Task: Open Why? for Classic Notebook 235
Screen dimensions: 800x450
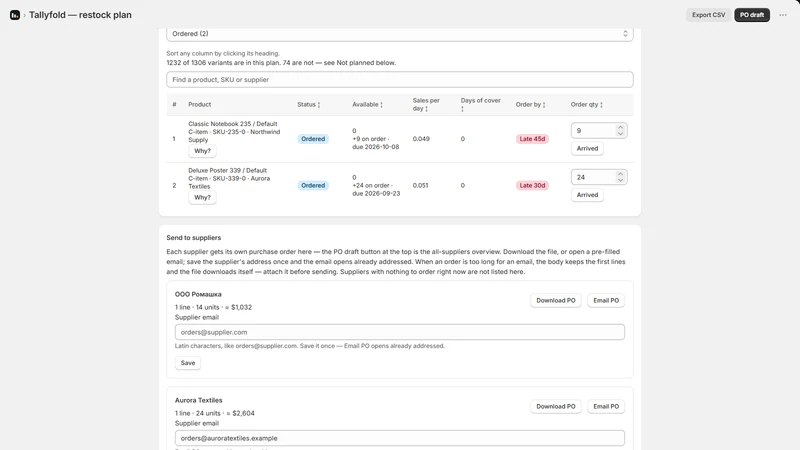Action: click(202, 151)
